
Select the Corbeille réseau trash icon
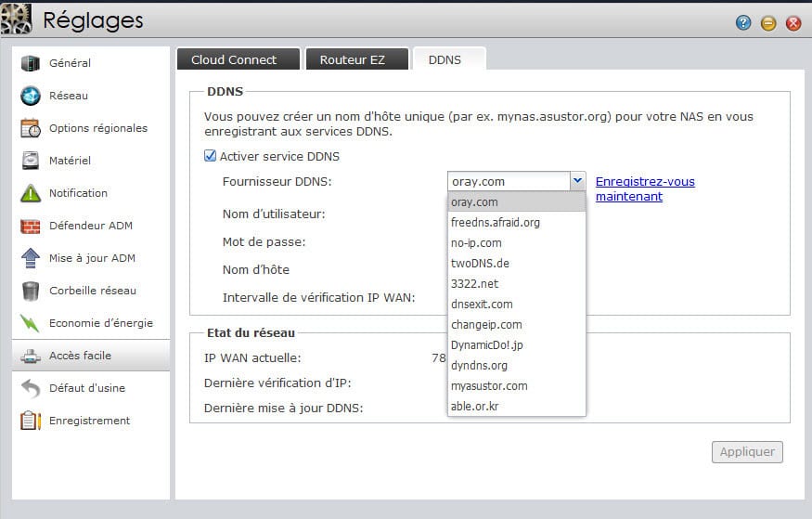[x=30, y=291]
